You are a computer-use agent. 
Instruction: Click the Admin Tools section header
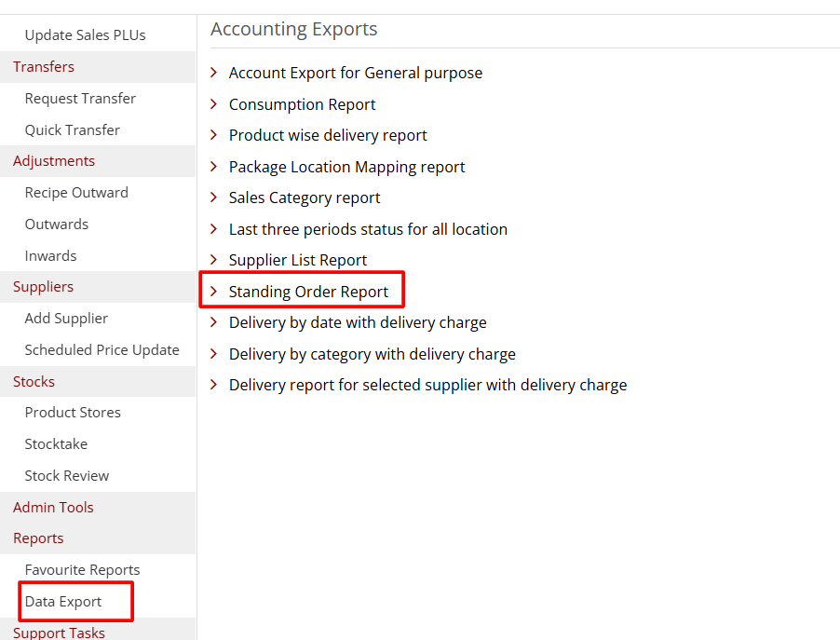[x=53, y=508]
